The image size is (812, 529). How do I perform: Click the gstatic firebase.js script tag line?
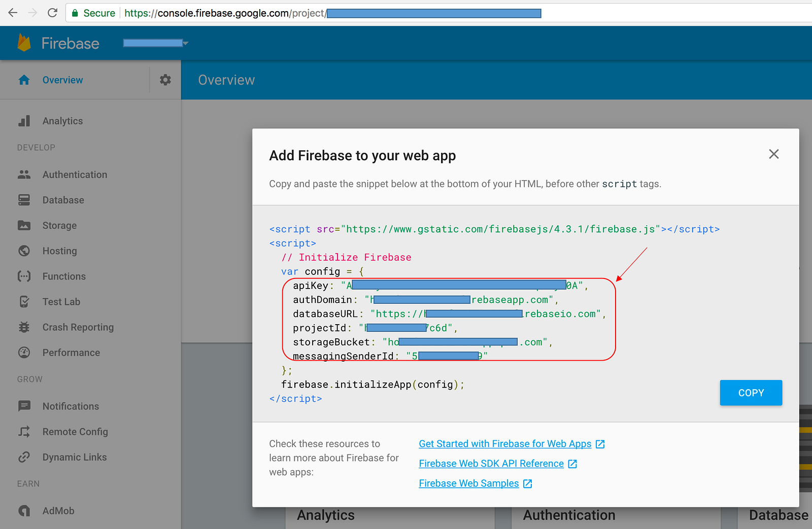(x=494, y=229)
